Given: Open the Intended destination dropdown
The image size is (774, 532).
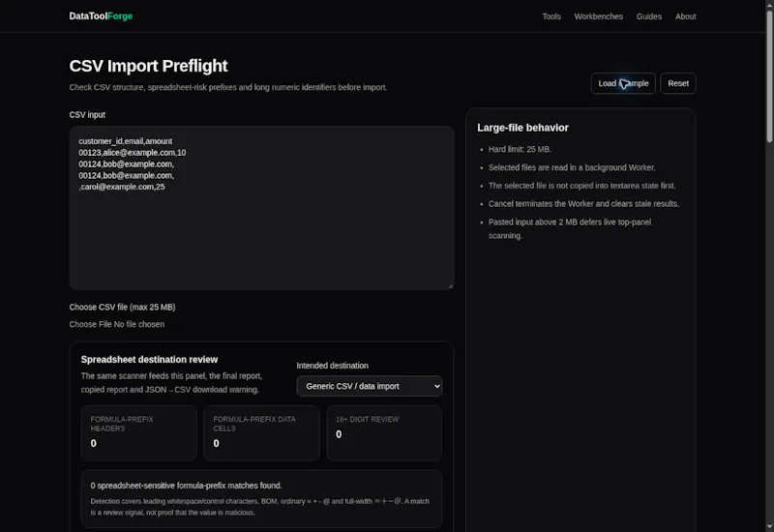Looking at the screenshot, I should pos(370,386).
